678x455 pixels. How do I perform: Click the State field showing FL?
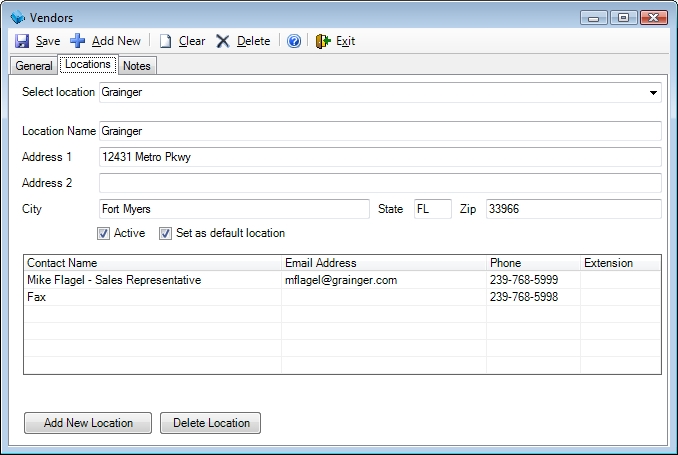click(x=433, y=209)
